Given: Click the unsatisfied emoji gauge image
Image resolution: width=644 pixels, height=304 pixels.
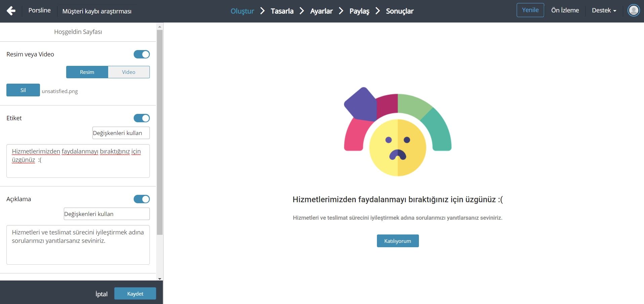Looking at the screenshot, I should coord(398,132).
